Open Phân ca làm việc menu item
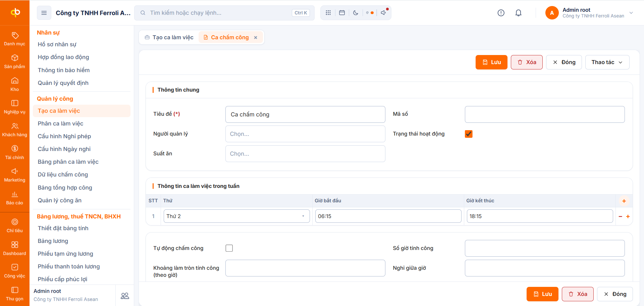The height and width of the screenshot is (306, 644). tap(60, 123)
